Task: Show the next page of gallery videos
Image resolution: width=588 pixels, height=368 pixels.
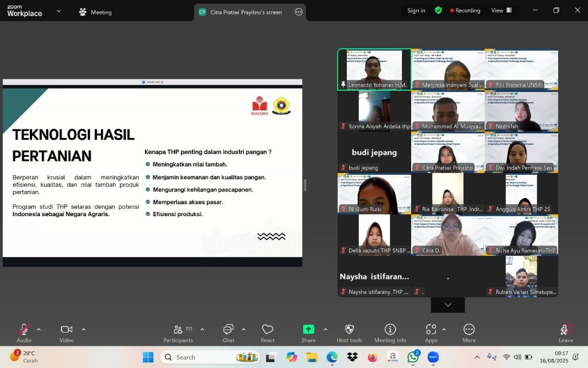Action: click(x=448, y=305)
